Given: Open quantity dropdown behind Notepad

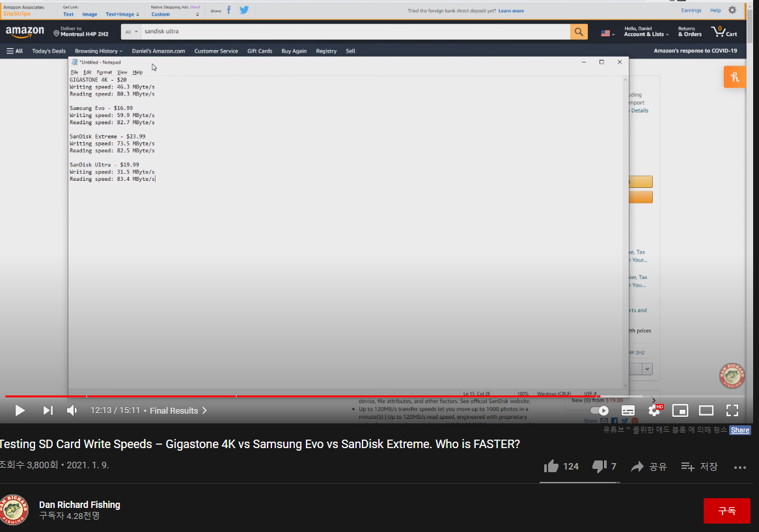Looking at the screenshot, I should pos(646,369).
